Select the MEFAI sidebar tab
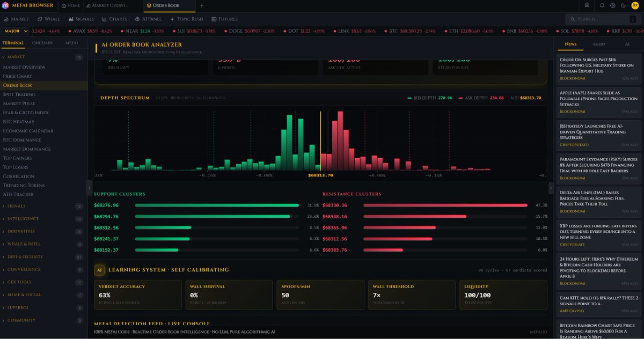 [71, 43]
